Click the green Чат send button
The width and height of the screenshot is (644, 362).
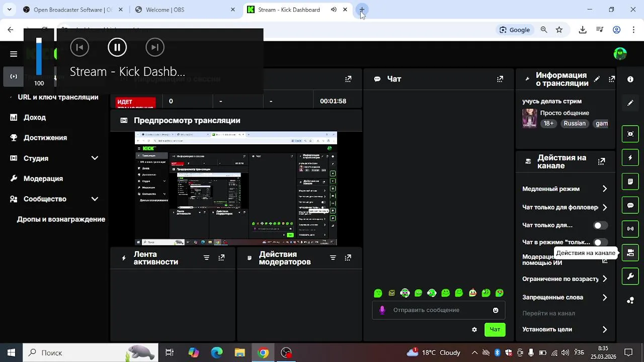pyautogui.click(x=495, y=330)
